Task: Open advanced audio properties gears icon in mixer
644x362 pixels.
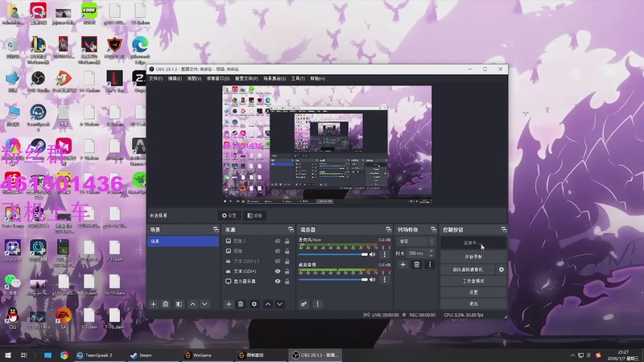Action: click(304, 304)
